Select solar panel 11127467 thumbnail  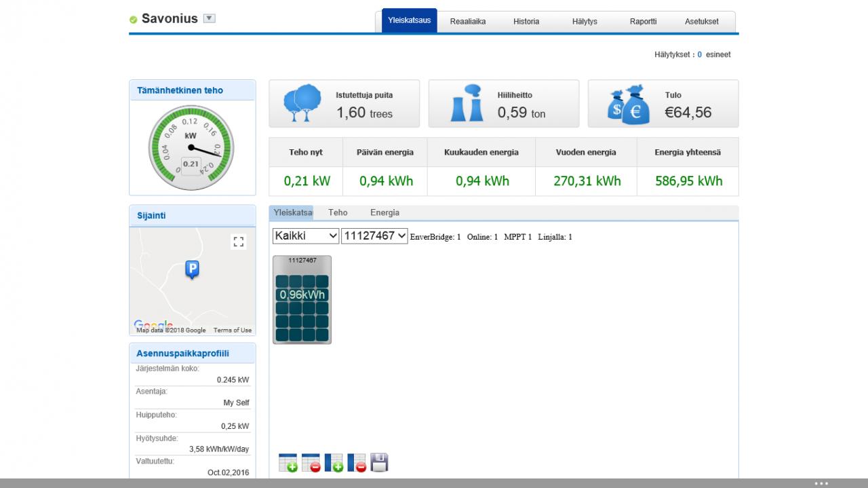pyautogui.click(x=302, y=299)
